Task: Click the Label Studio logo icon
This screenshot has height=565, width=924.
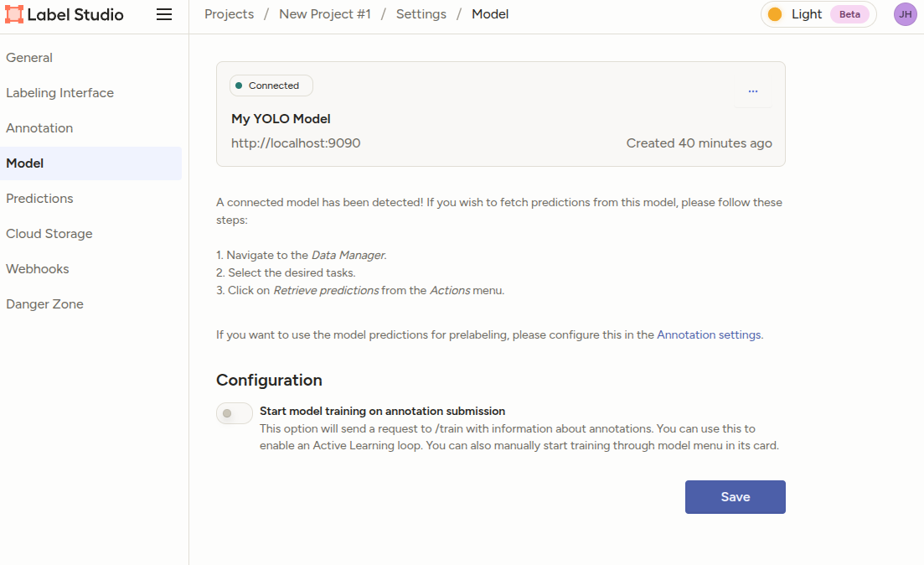Action: pyautogui.click(x=14, y=15)
